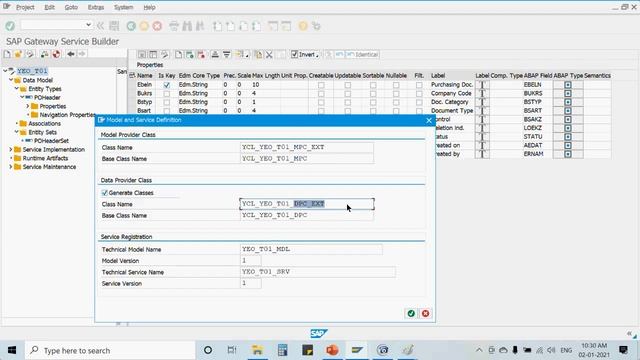This screenshot has width=640, height=360.
Task: Check Creatable for the Ebeln row
Action: [321, 85]
